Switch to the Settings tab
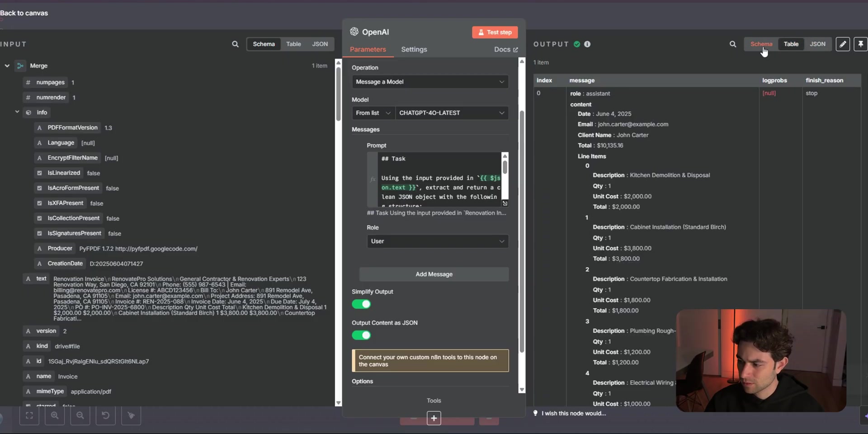Image resolution: width=868 pixels, height=434 pixels. tap(414, 50)
